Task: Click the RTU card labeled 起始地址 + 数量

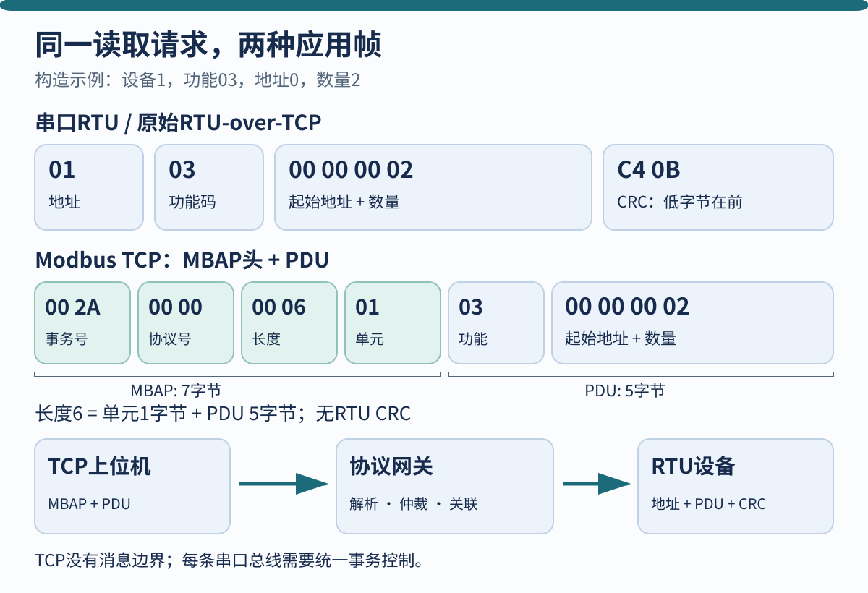Action: (x=433, y=187)
